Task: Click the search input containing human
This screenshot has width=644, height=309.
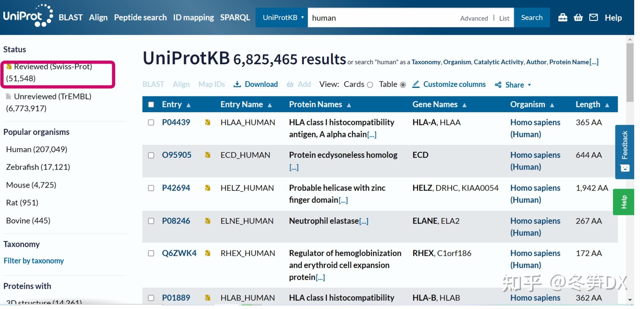Action: (x=382, y=18)
